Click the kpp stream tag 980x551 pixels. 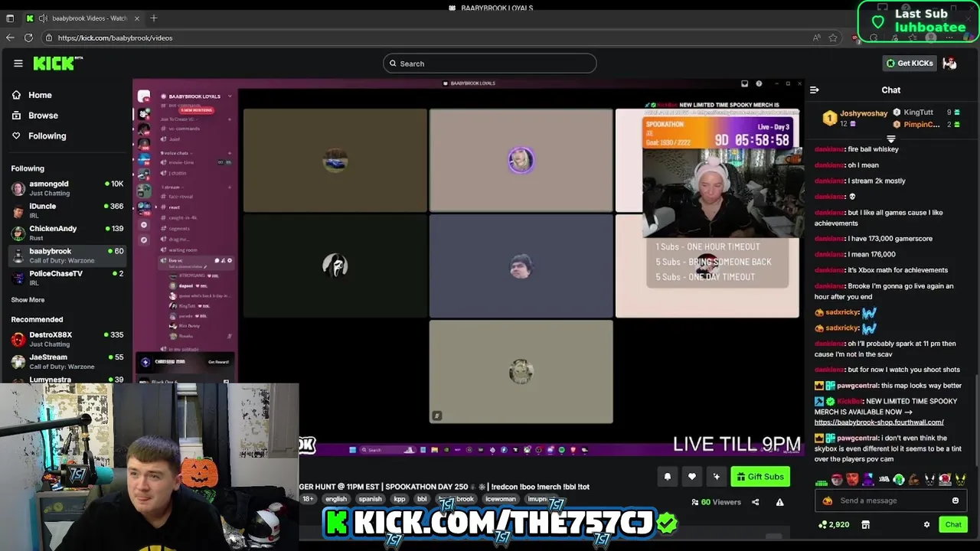[x=399, y=499]
